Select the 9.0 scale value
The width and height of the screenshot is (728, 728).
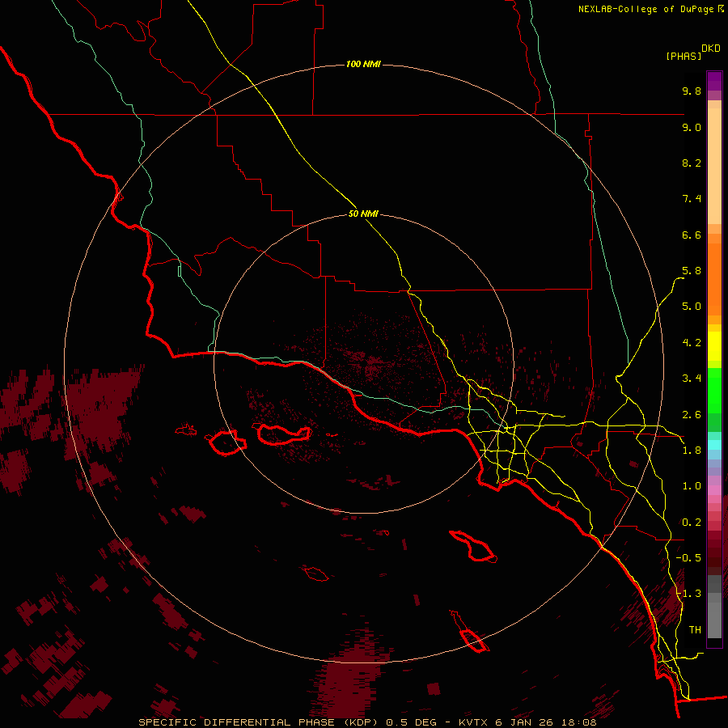(692, 127)
